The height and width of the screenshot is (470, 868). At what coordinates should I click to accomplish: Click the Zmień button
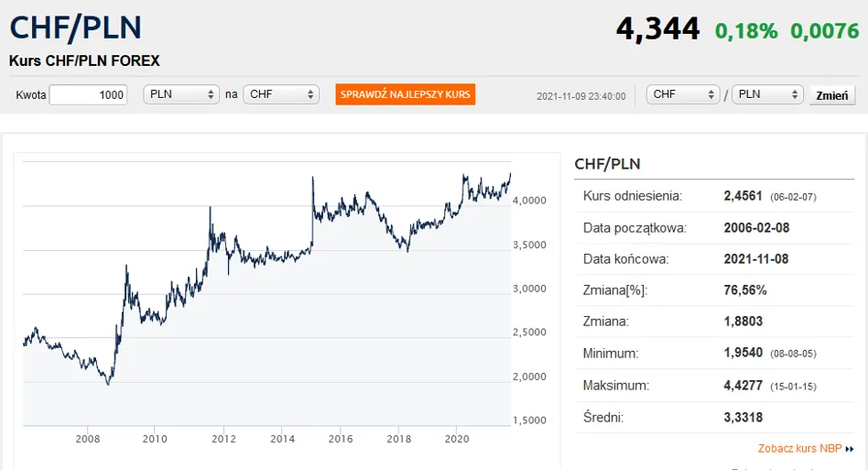click(x=831, y=95)
